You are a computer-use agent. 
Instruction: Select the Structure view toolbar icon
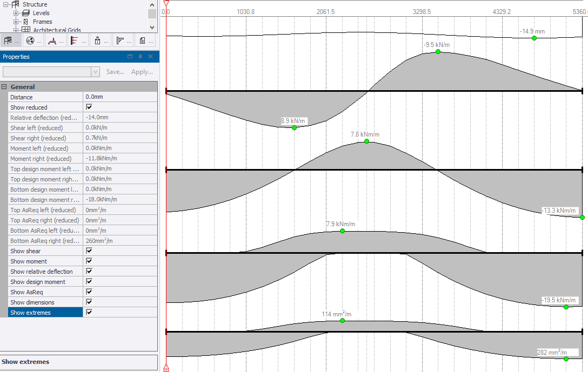(8, 40)
